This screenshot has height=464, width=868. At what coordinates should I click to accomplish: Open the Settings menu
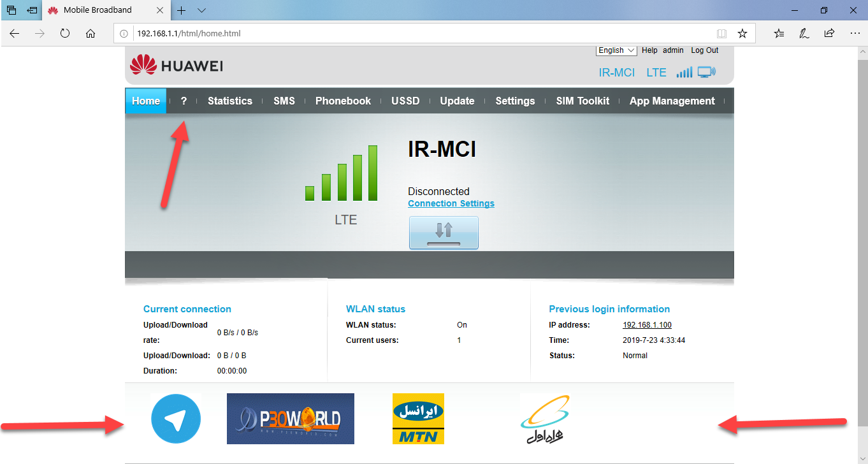(x=515, y=101)
